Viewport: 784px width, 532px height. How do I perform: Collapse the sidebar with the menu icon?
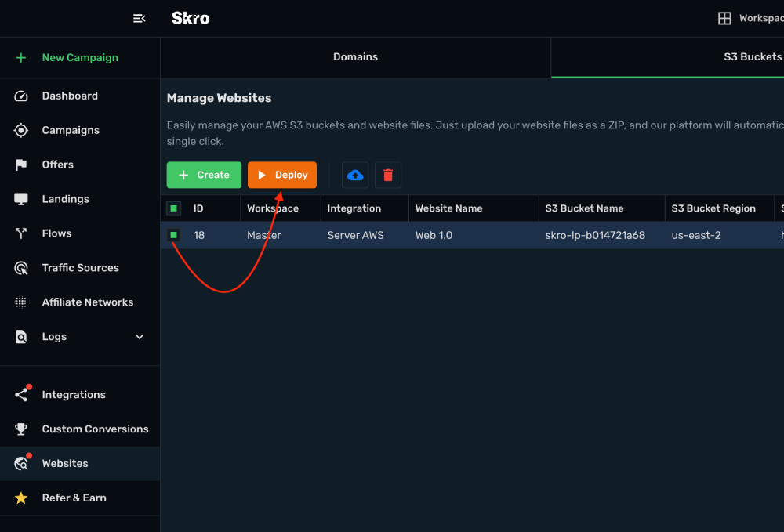click(x=139, y=19)
